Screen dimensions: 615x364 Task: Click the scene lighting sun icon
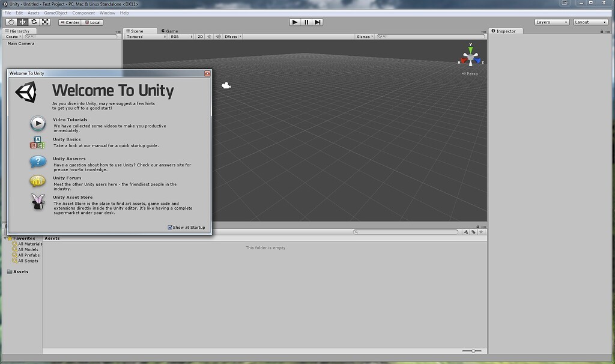coord(208,36)
